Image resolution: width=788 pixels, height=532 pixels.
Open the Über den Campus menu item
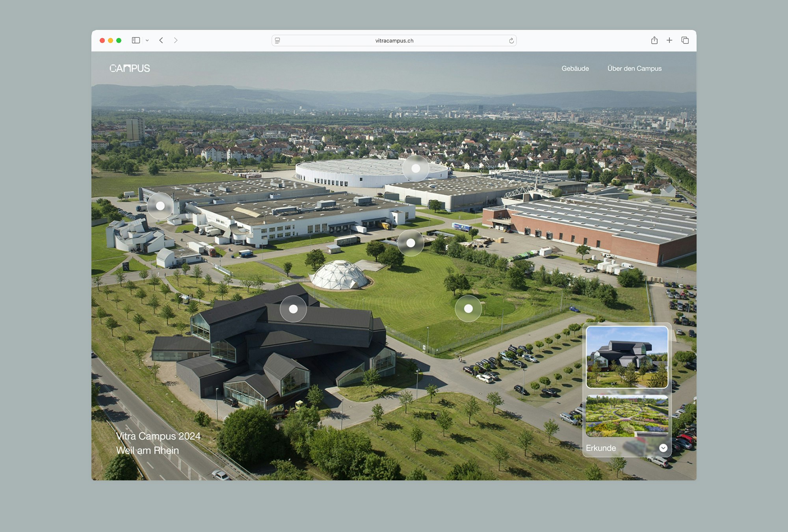(x=634, y=69)
